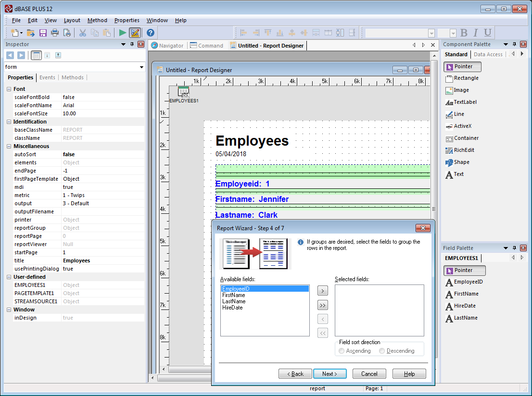Click the Report Designer vertical scrollbar up arrow
The width and height of the screenshot is (532, 396).
434,55
